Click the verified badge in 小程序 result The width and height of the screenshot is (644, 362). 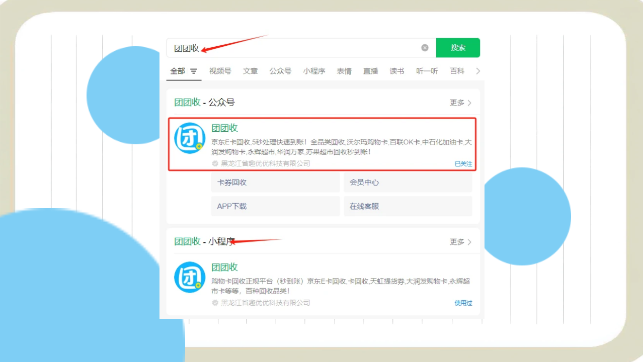coord(215,303)
